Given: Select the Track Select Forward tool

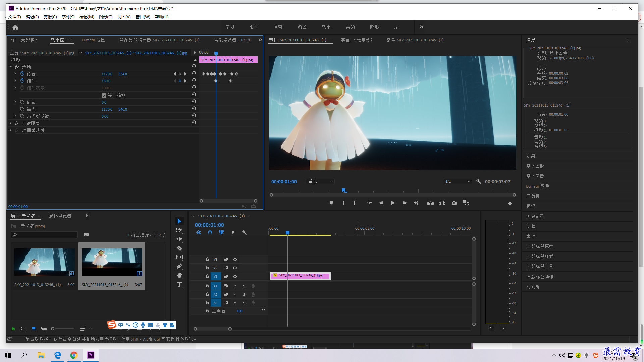Looking at the screenshot, I should click(x=179, y=230).
